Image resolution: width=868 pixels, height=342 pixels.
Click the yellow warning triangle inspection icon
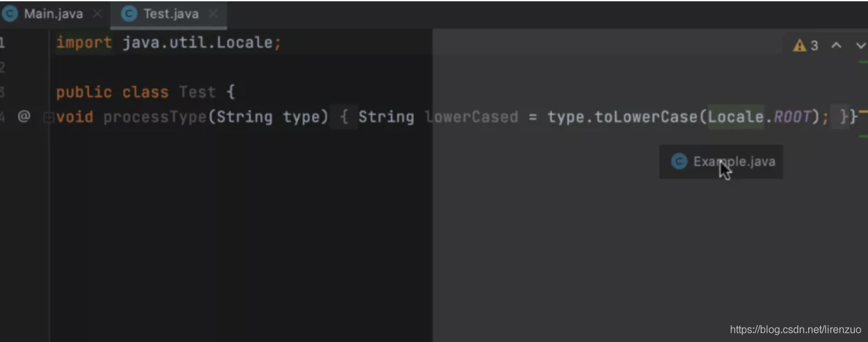click(x=799, y=46)
